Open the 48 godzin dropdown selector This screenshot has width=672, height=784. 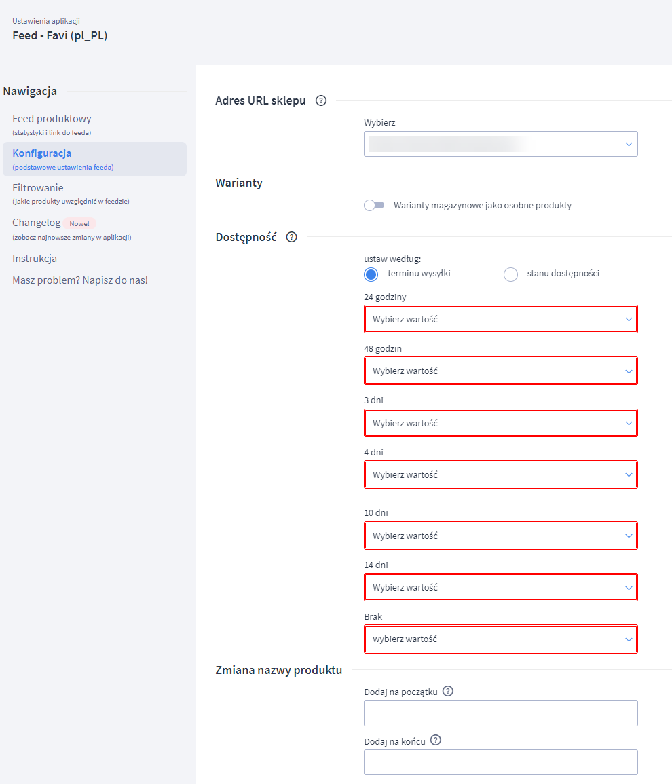(500, 371)
